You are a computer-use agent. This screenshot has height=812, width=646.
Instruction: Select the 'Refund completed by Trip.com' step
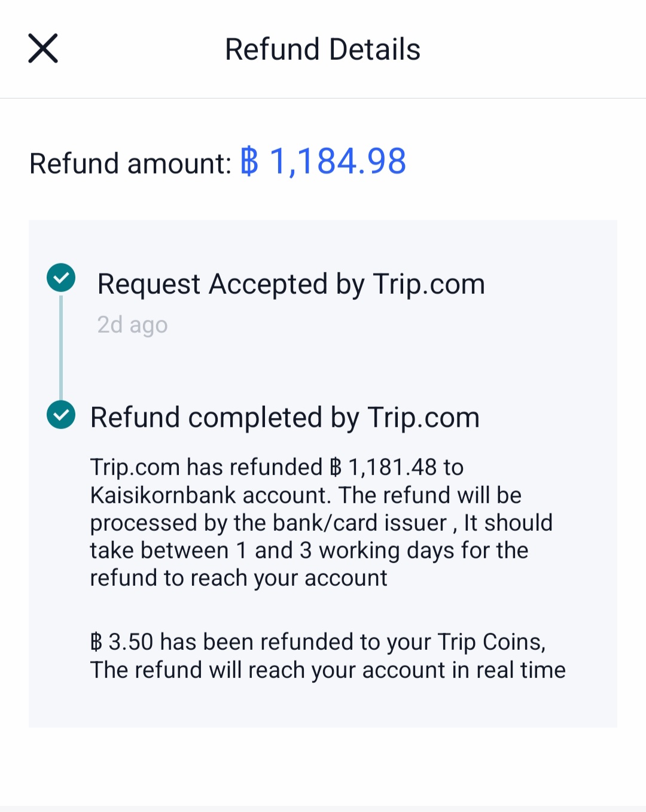[x=285, y=417]
